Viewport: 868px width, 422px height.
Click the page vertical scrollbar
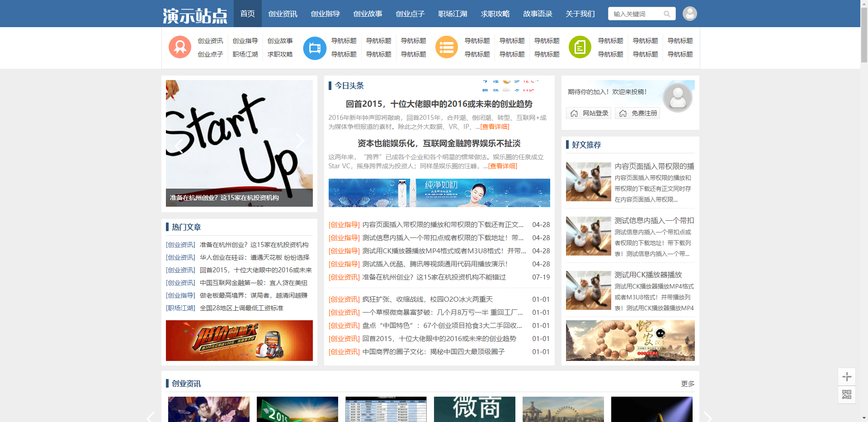[x=864, y=34]
